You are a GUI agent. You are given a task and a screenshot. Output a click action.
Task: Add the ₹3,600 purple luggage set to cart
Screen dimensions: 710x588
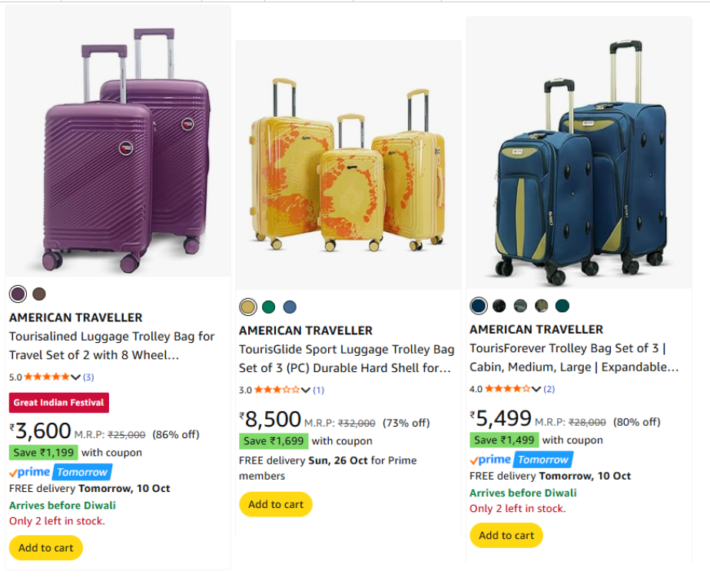(x=46, y=548)
